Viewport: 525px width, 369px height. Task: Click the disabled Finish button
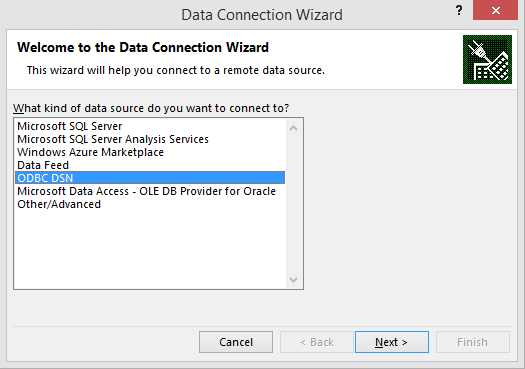[x=473, y=342]
